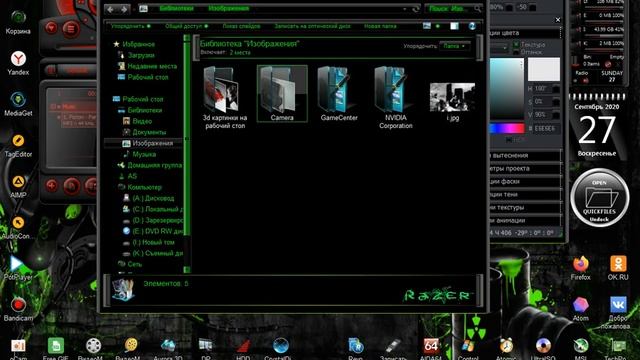Click Записать на оптический диск
Viewport: 640px width, 360px height.
pos(312,26)
